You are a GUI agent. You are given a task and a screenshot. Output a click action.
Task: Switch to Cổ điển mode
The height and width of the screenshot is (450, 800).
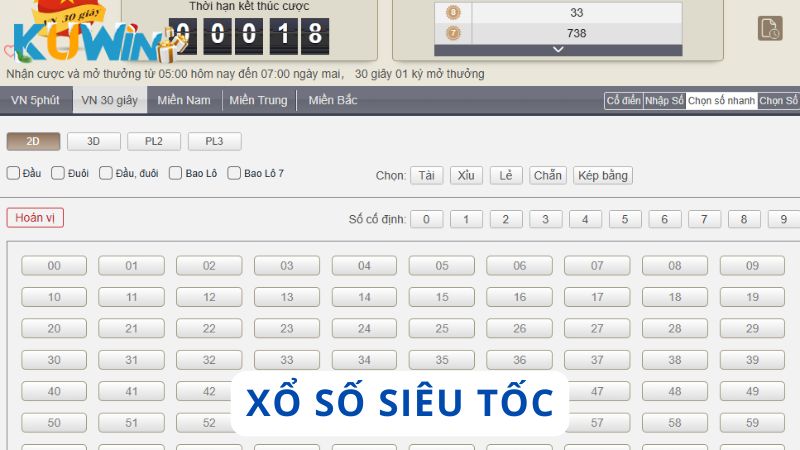point(622,101)
